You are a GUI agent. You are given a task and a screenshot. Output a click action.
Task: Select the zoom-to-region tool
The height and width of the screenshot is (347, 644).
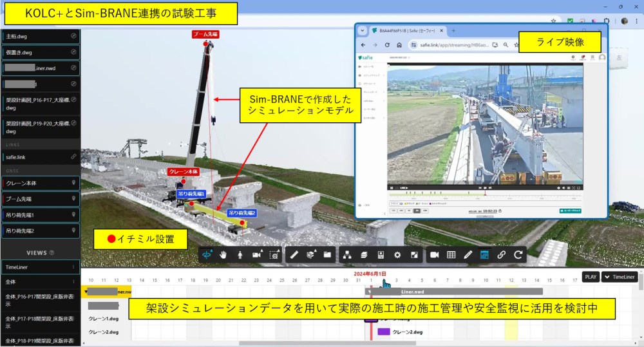[274, 255]
